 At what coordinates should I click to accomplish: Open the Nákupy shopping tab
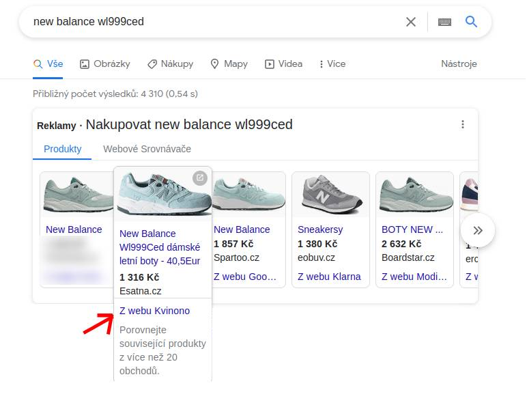coord(171,64)
